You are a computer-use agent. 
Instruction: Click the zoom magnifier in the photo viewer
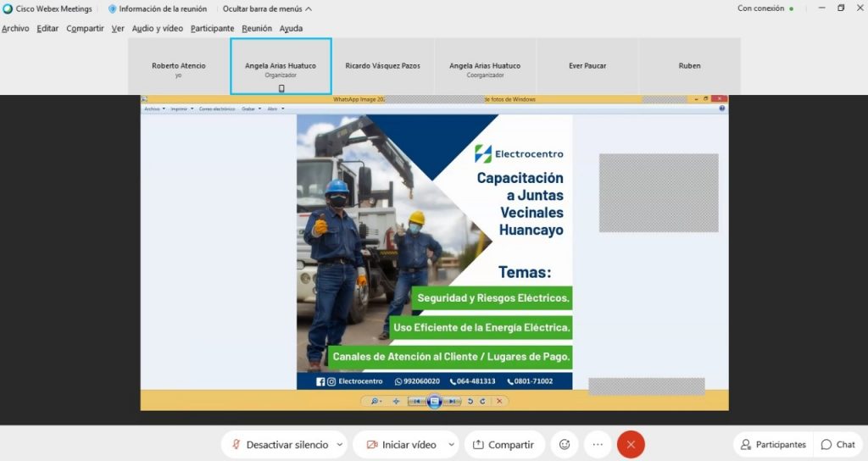click(376, 401)
